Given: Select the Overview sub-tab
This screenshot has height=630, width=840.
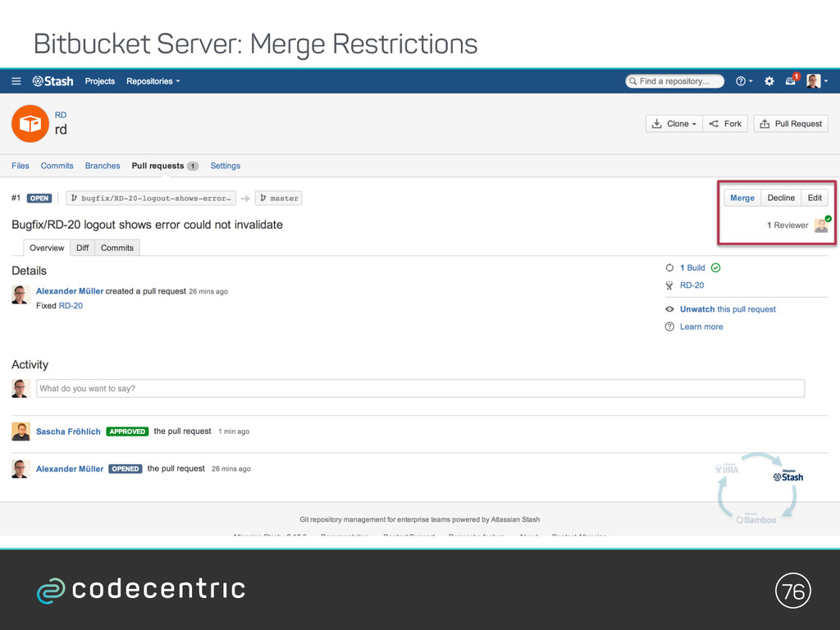Looking at the screenshot, I should (47, 248).
